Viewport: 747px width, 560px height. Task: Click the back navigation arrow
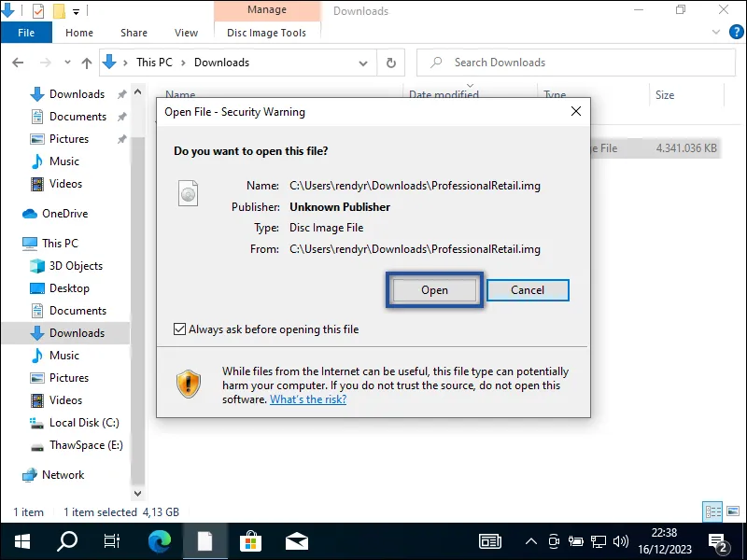coord(18,62)
